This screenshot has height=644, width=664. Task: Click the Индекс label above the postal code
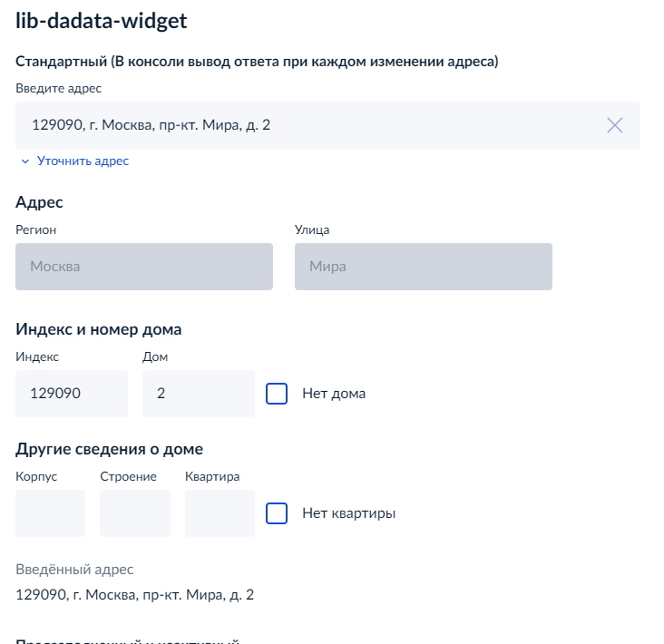click(x=37, y=356)
